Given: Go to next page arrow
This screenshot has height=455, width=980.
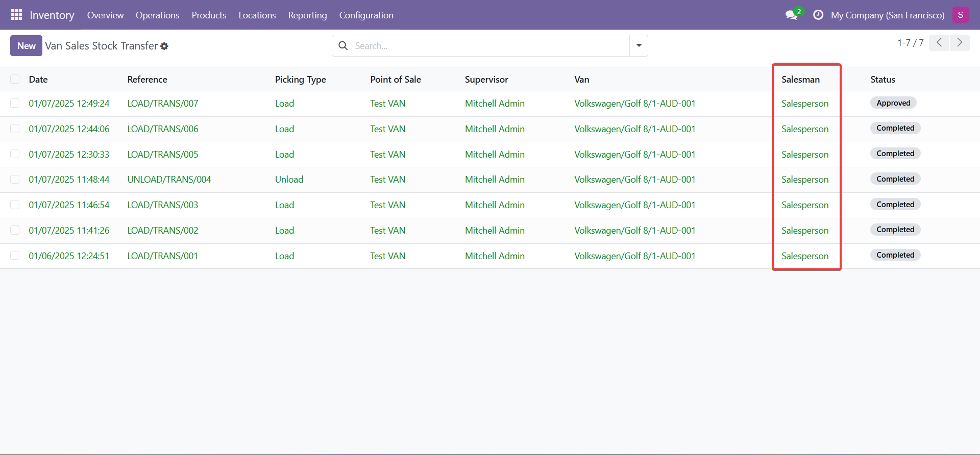Looking at the screenshot, I should point(960,43).
